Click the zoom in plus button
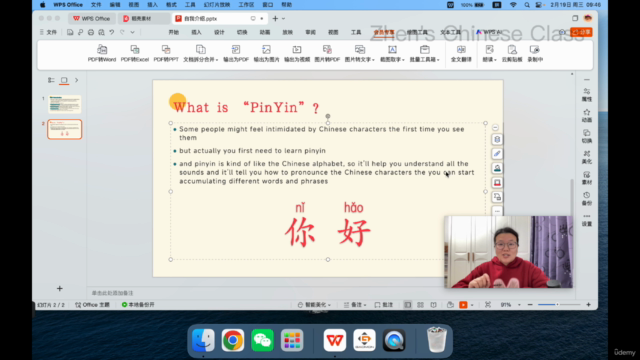Viewport: 640px width, 360px height. tap(588, 305)
